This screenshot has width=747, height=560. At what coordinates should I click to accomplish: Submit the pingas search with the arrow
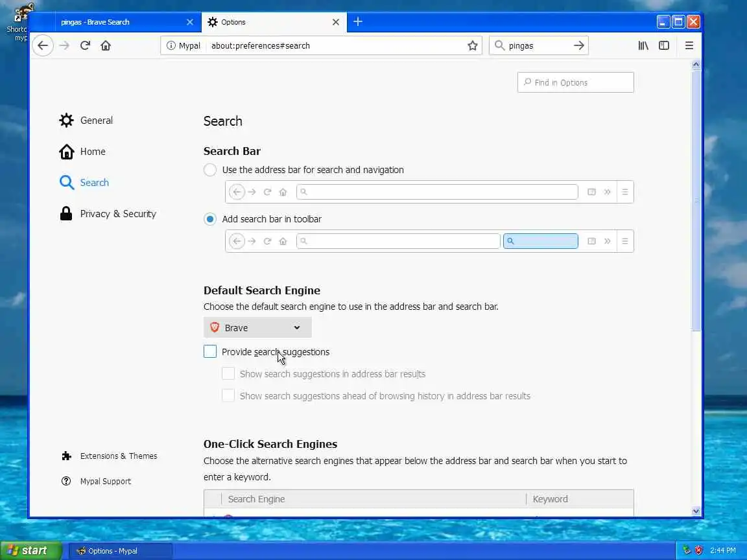pos(579,46)
